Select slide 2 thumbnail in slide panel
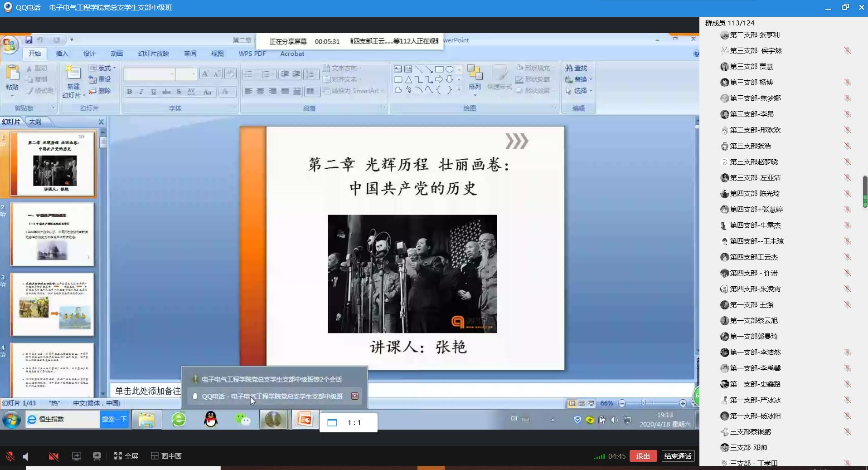Viewport: 868px width, 470px height. (x=52, y=234)
